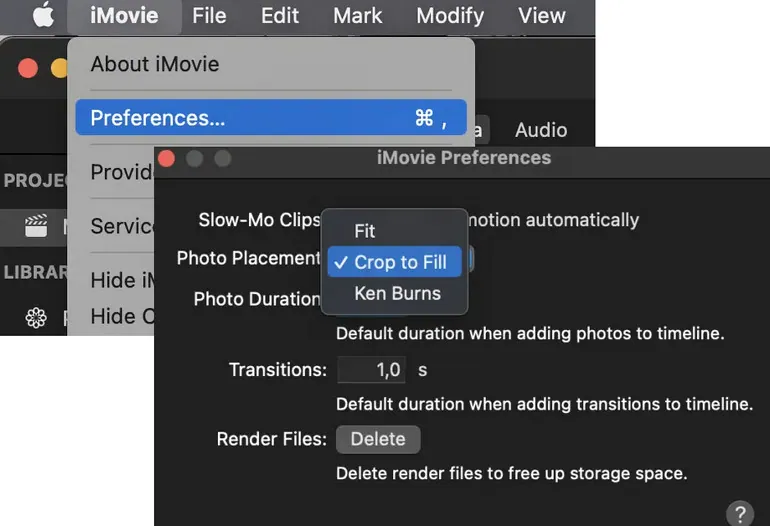Open the Modify menu
The width and height of the screenshot is (770, 526).
pos(450,16)
